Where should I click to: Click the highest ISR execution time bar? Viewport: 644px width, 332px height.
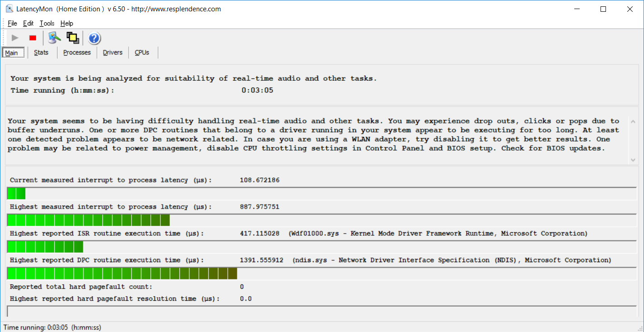pos(322,247)
